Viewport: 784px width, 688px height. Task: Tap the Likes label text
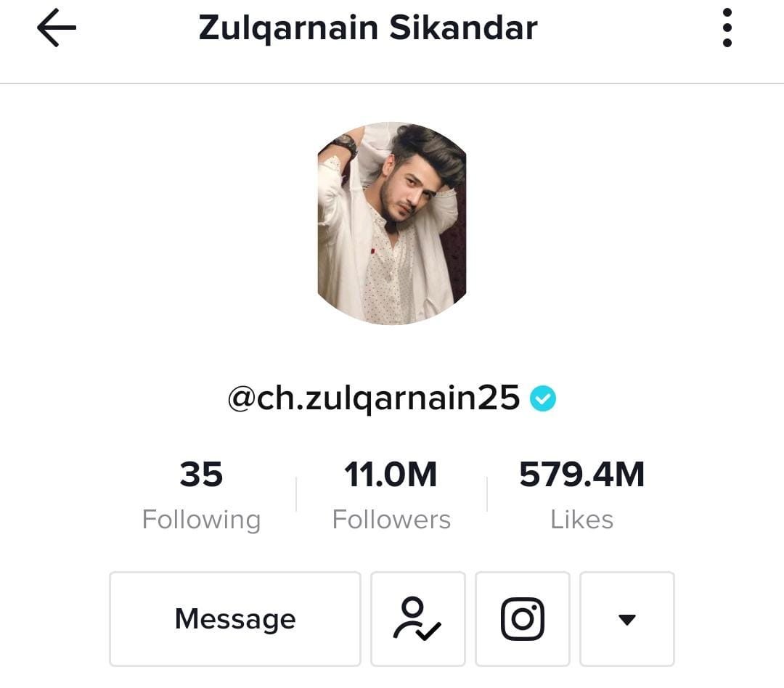(582, 520)
